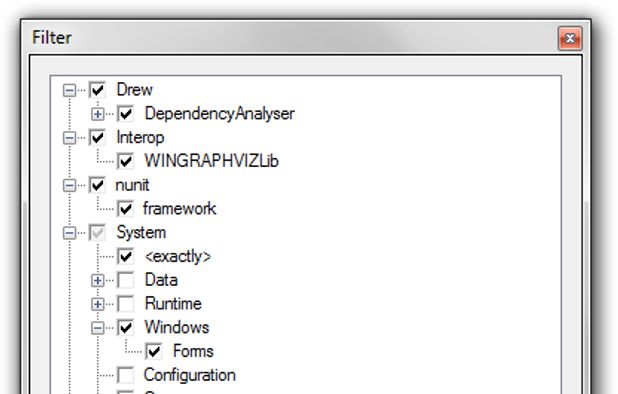Screen dimensions: 618x394
Task: Select the WINGRAPHVIZLib label
Action: (212, 161)
